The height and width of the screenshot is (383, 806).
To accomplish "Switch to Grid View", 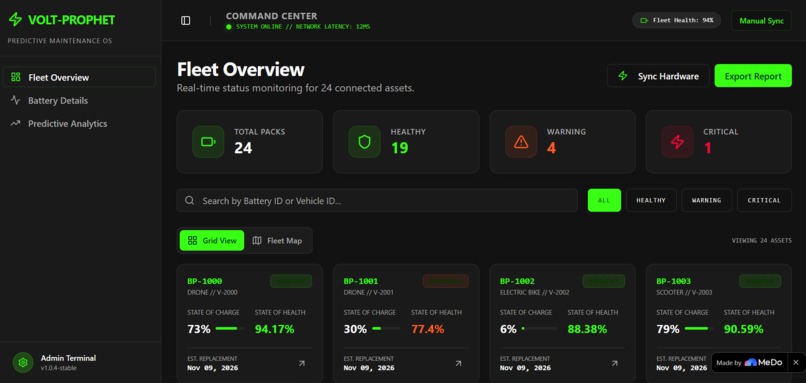I will pyautogui.click(x=212, y=241).
